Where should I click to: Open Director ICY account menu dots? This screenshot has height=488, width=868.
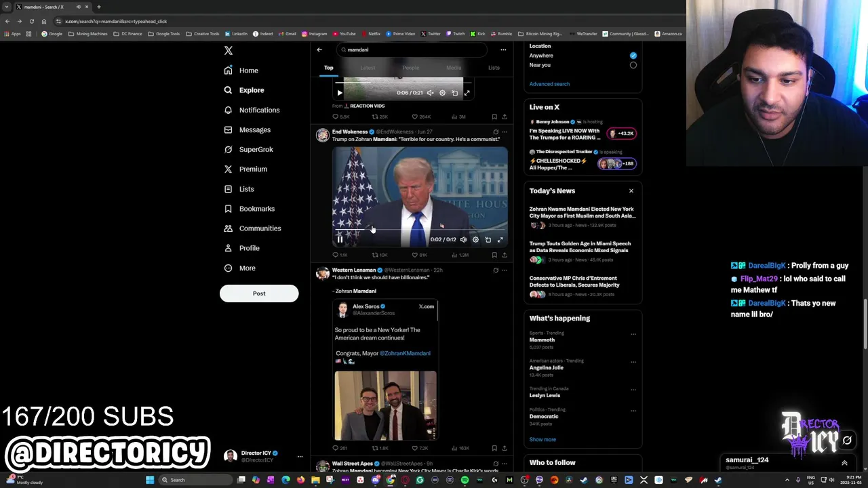[x=300, y=456]
